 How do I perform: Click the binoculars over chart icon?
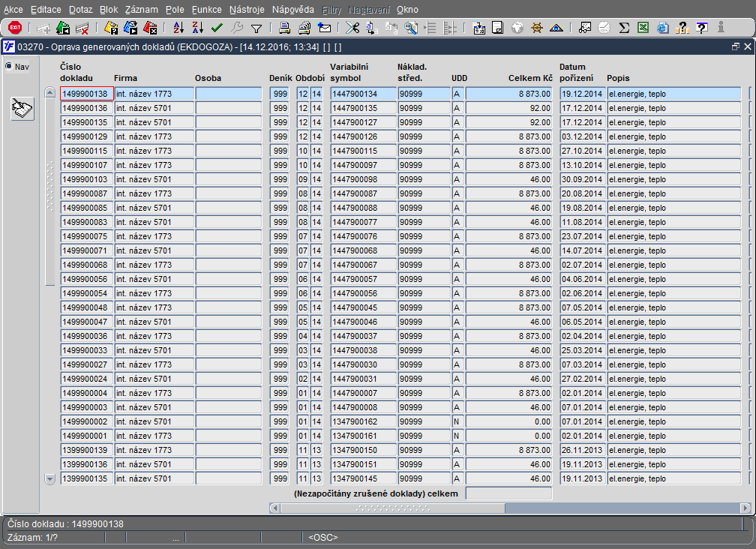pyautogui.click(x=585, y=28)
